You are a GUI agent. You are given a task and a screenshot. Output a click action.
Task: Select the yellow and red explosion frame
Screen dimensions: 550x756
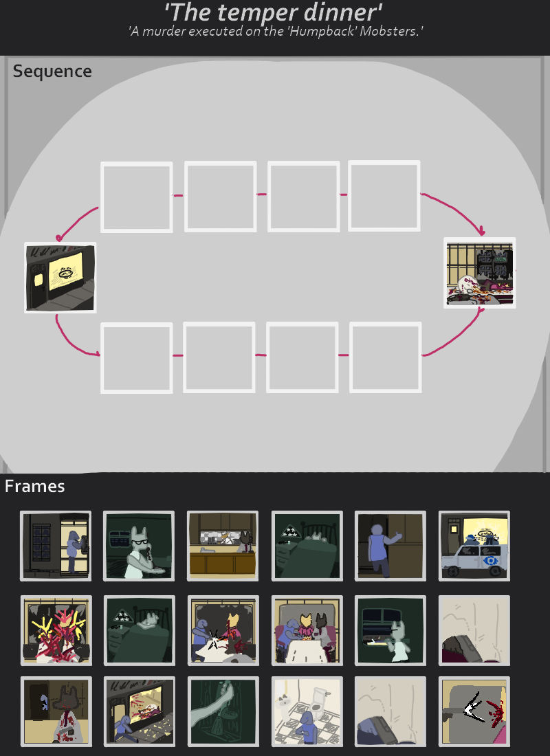(x=56, y=630)
